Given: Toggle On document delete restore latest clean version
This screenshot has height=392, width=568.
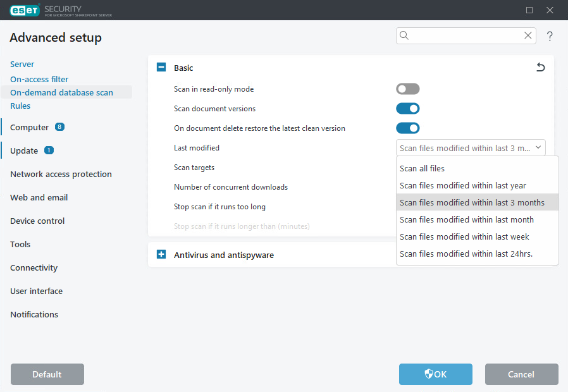Looking at the screenshot, I should pyautogui.click(x=407, y=128).
